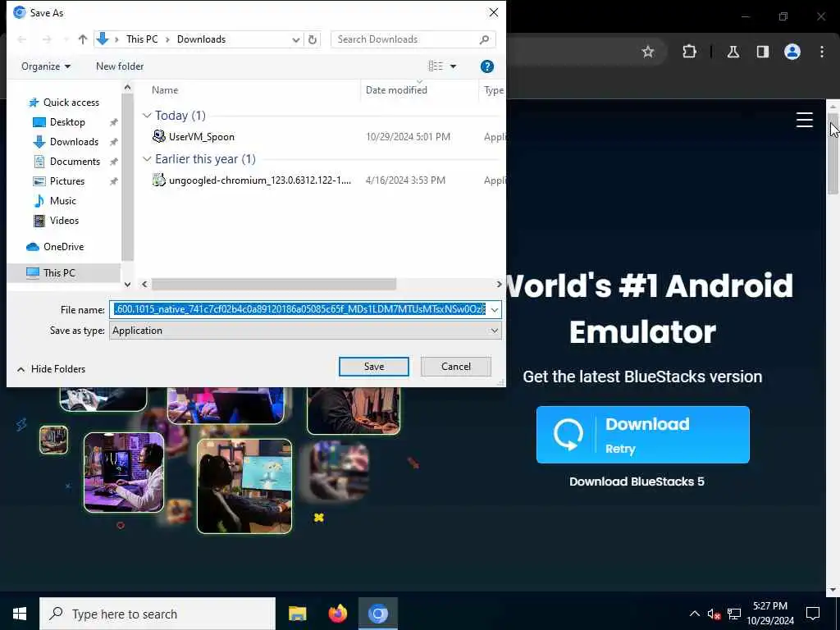The width and height of the screenshot is (840, 630).
Task: Click the taskbar Type here to search box
Action: pyautogui.click(x=157, y=614)
